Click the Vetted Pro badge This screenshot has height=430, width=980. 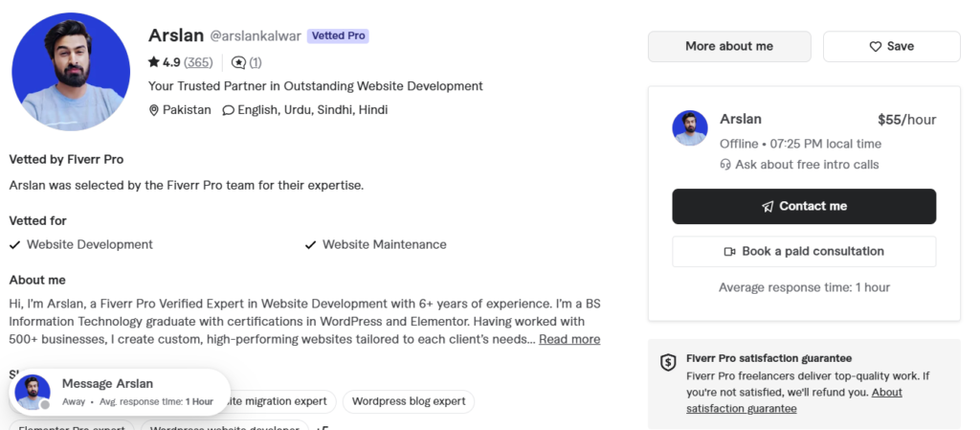[x=338, y=35]
